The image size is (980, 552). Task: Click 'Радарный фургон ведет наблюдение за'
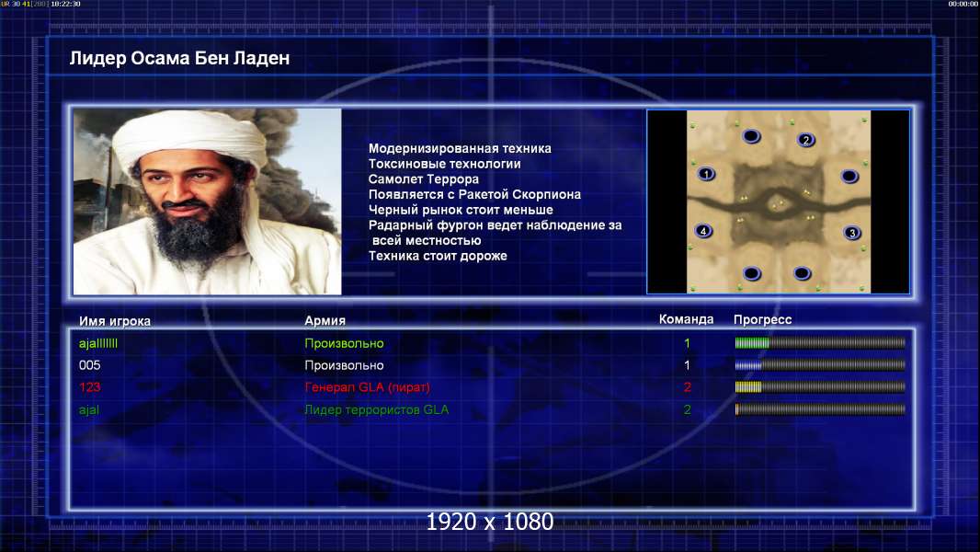point(495,225)
